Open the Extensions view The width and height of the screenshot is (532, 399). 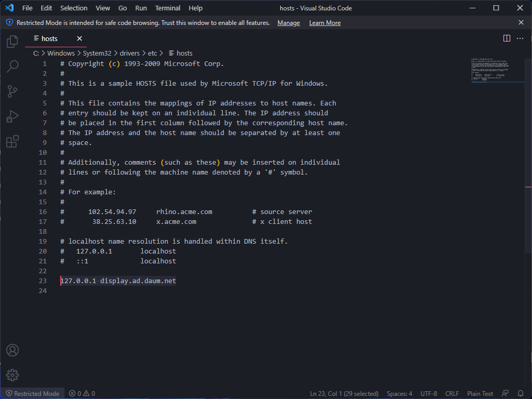tap(12, 141)
